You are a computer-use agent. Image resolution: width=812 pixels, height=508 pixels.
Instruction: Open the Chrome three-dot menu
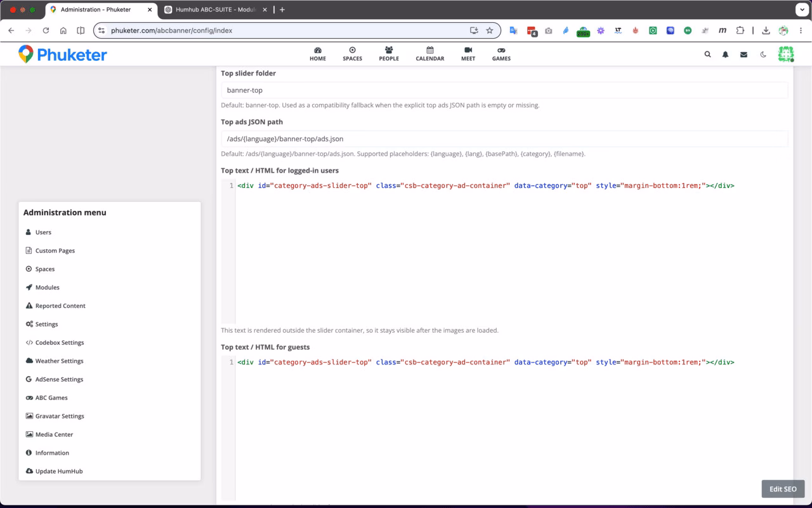[801, 30]
